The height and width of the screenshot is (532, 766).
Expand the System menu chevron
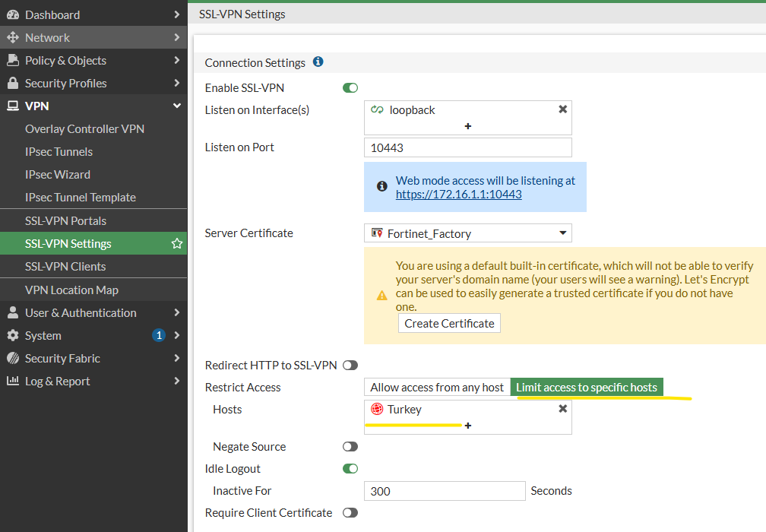177,335
